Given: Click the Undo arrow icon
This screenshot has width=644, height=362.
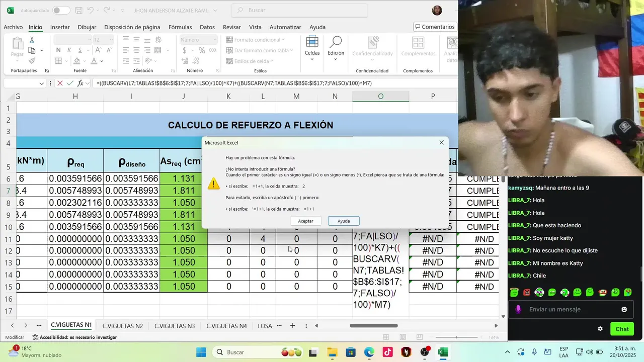Looking at the screenshot, I should tap(91, 10).
